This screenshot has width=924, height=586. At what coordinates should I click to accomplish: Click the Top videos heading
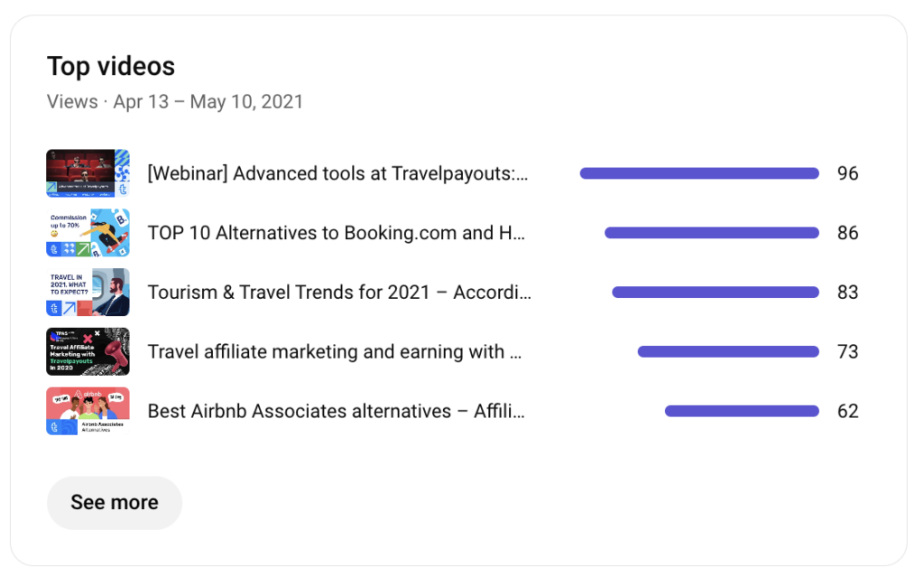tap(111, 66)
